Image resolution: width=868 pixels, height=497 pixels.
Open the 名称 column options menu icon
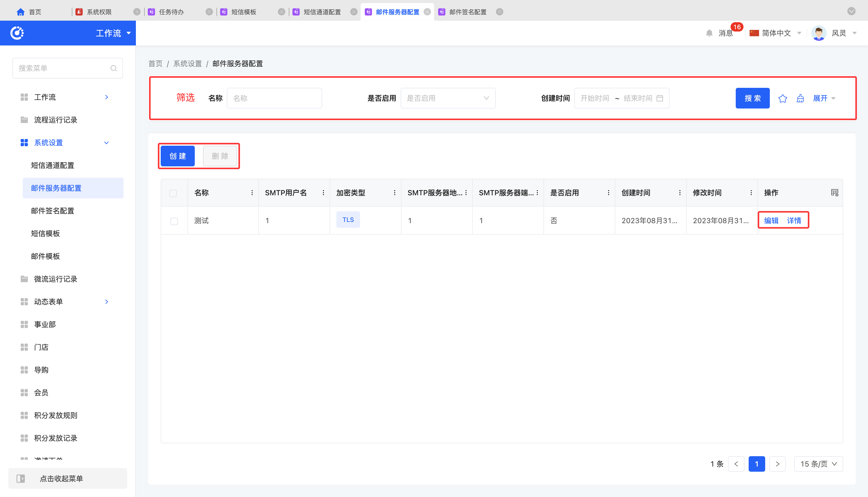point(252,193)
